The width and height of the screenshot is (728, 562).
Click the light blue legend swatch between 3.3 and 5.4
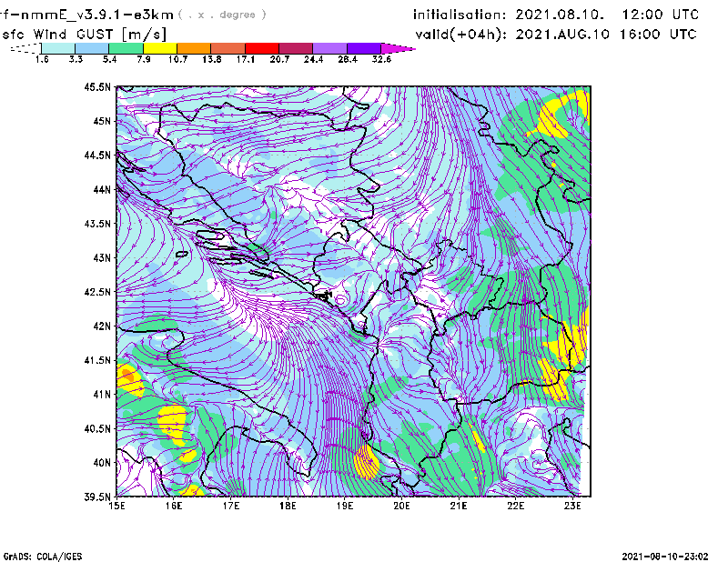point(92,48)
